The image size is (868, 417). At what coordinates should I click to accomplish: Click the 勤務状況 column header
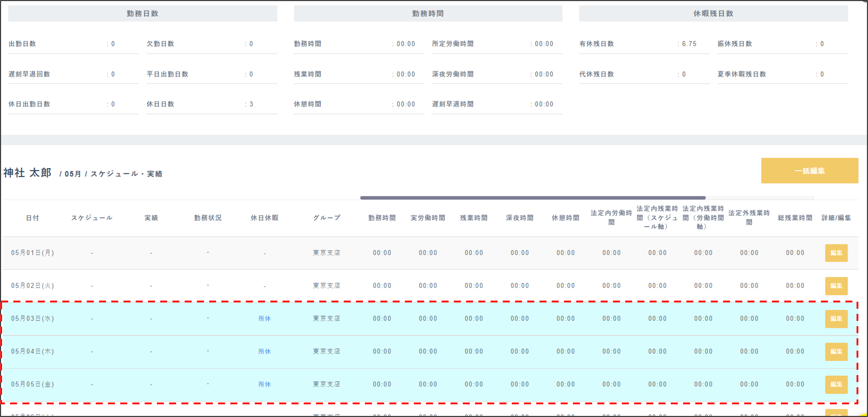tap(208, 218)
